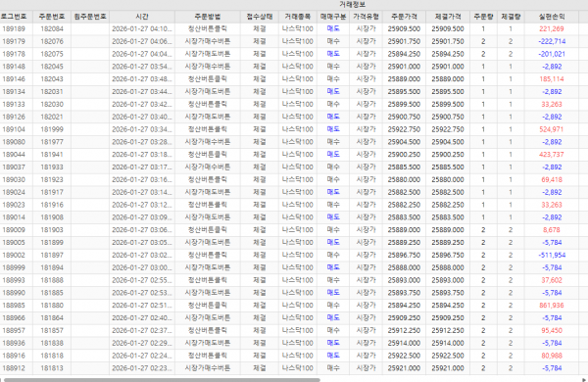Screen dimensions: 588x382
Task: Click 시장가 in log row 188993
Action: tap(366, 280)
